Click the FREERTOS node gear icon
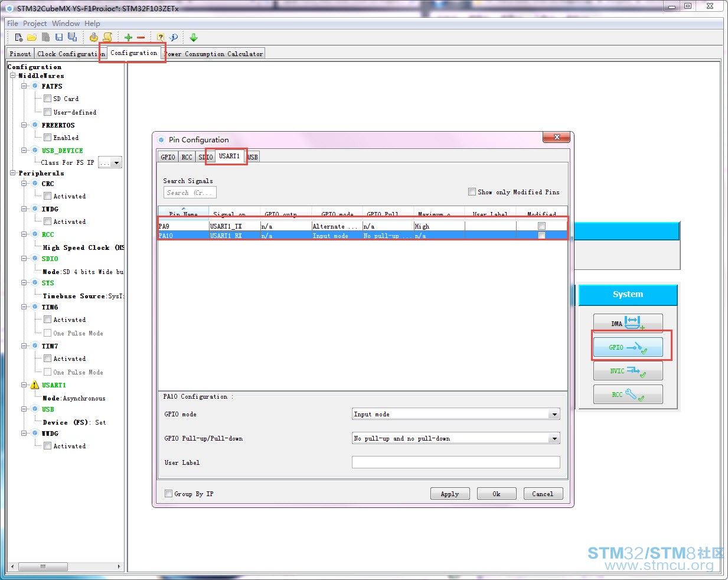This screenshot has height=580, width=728. point(35,125)
